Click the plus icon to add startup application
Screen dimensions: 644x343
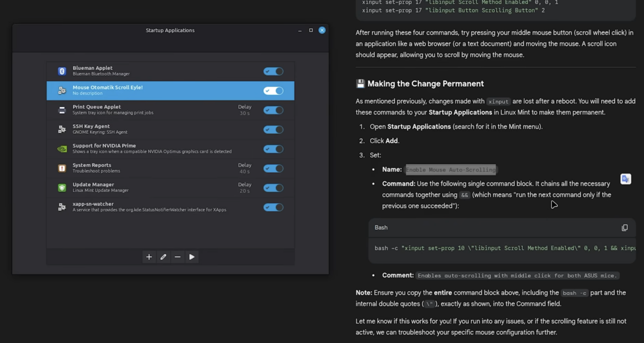coord(149,257)
